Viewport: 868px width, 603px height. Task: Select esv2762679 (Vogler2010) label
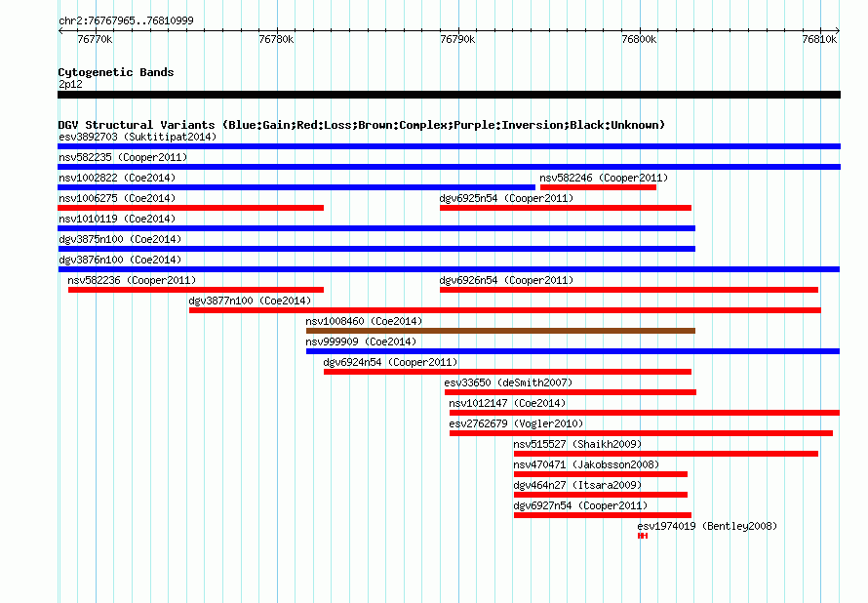coord(516,423)
